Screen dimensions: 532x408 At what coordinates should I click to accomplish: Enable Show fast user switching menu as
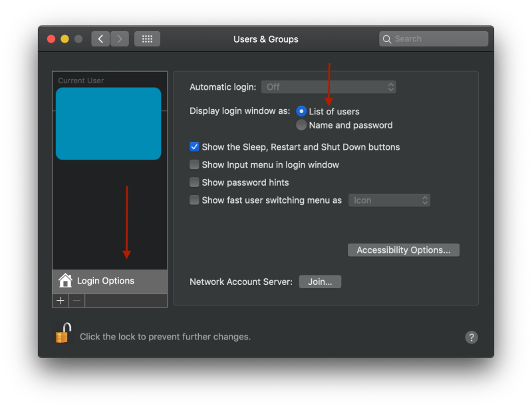tap(194, 200)
